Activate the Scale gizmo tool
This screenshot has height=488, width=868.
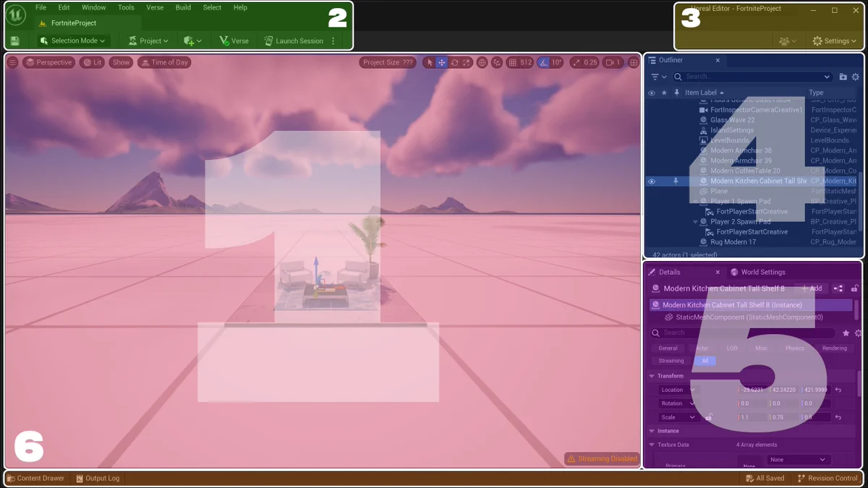click(467, 62)
